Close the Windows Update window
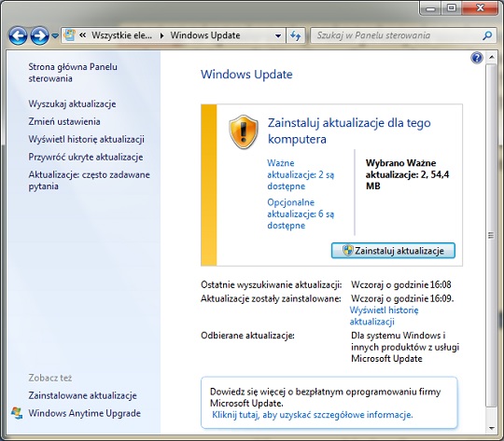504x441 pixels. coord(480,8)
